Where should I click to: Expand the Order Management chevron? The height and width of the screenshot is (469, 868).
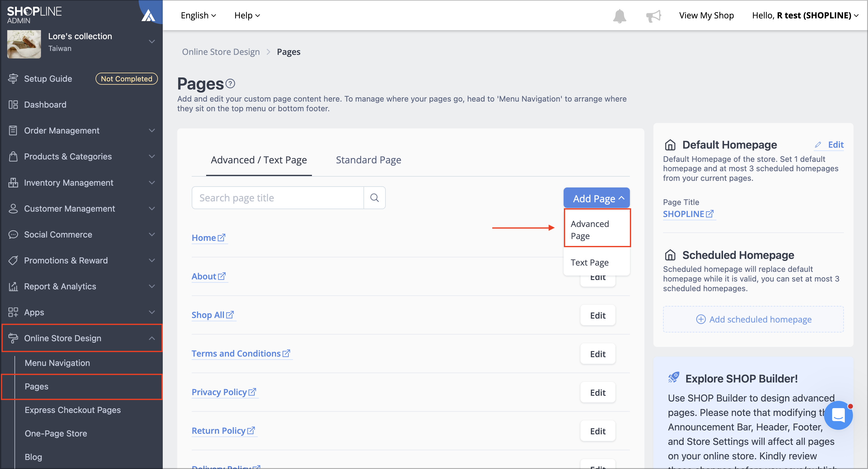[152, 131]
